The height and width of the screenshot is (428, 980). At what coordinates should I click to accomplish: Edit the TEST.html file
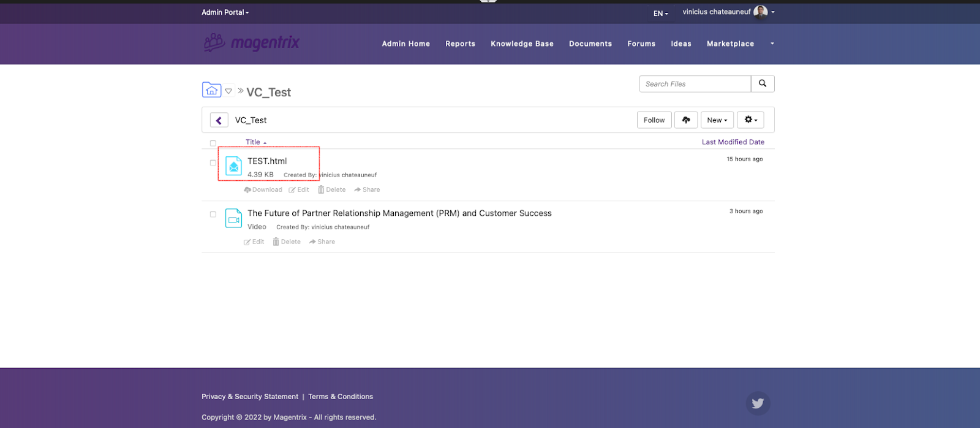pyautogui.click(x=299, y=189)
